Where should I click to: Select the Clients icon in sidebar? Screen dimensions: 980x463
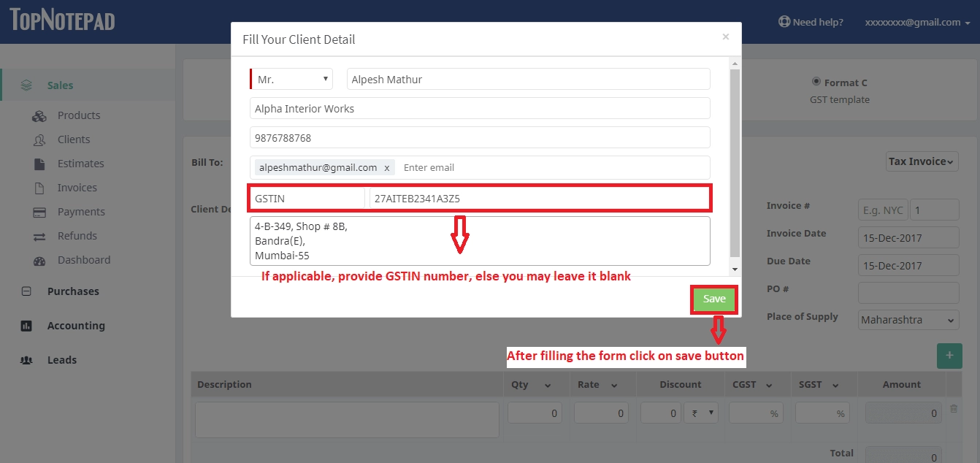coord(39,139)
